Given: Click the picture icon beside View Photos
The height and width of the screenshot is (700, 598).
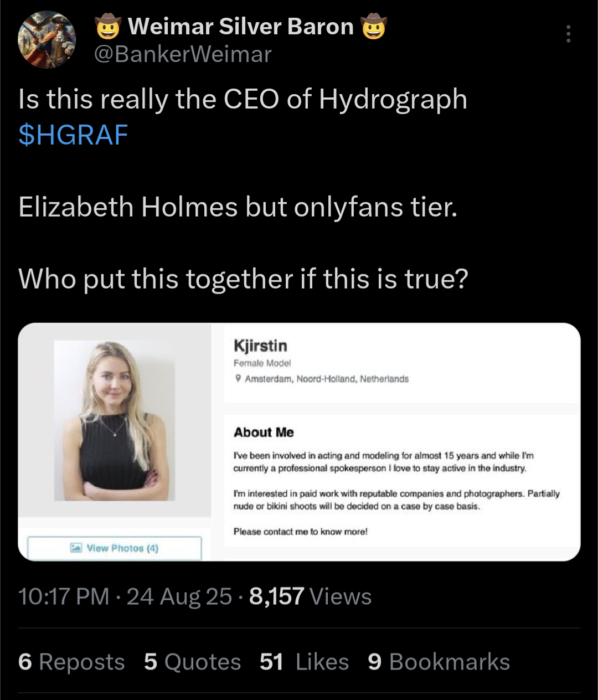Looking at the screenshot, I should pos(76,548).
